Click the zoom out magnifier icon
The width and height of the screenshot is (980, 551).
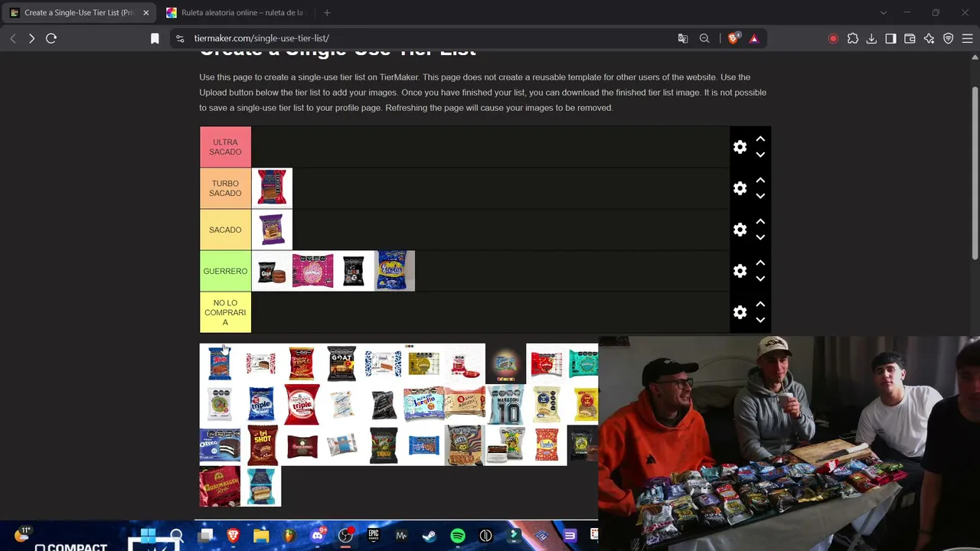[x=704, y=38]
